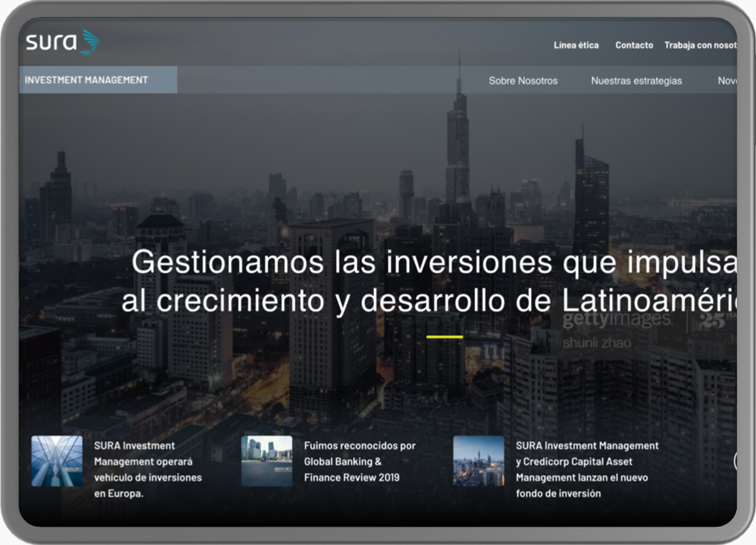Viewport: 756px width, 545px height.
Task: Open the Nuestras estrategias menu
Action: 636,80
